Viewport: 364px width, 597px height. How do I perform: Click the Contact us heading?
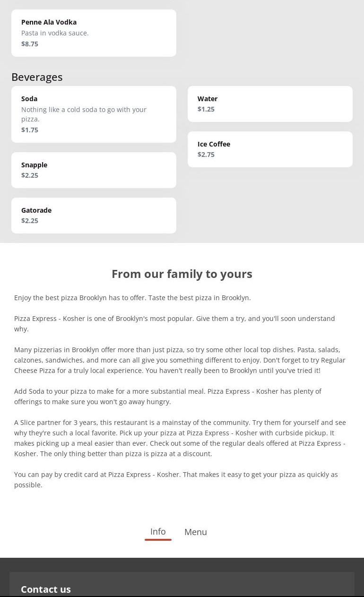[x=46, y=589]
